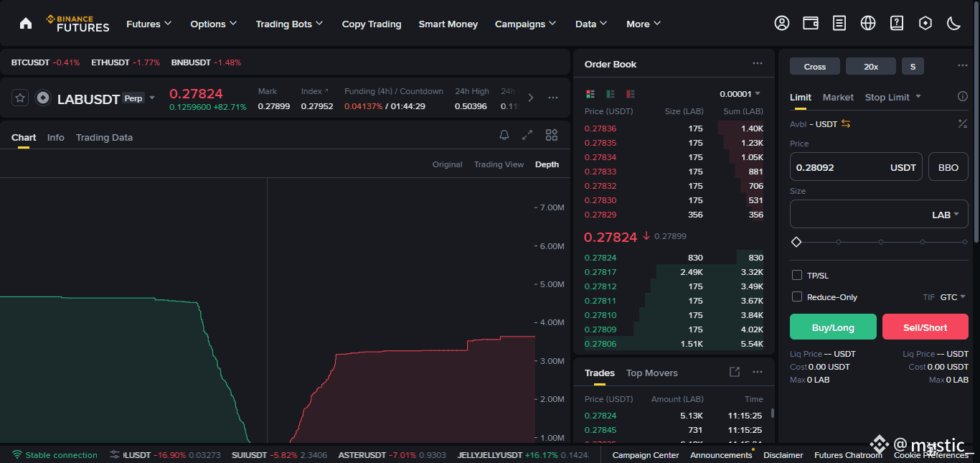Click the BBO price button
Screen dimensions: 980x463
(x=948, y=167)
